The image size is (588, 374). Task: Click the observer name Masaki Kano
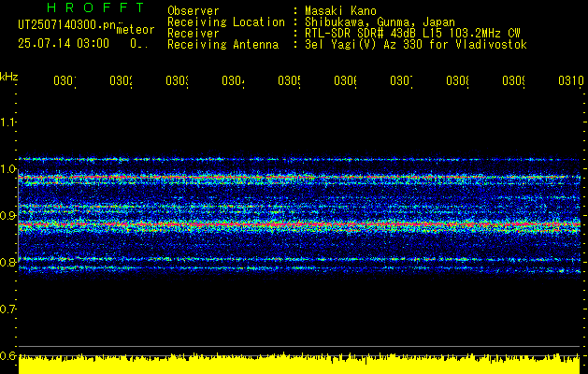click(340, 10)
